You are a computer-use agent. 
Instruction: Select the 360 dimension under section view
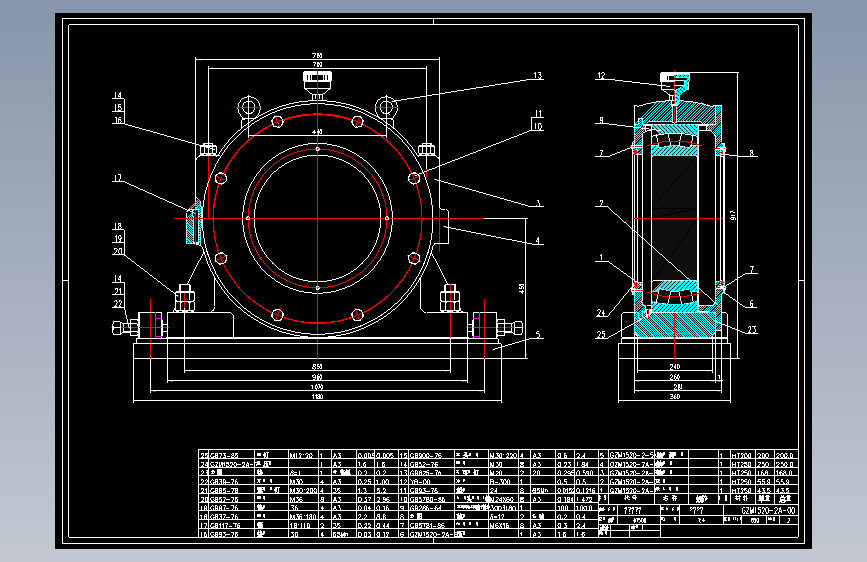point(675,397)
